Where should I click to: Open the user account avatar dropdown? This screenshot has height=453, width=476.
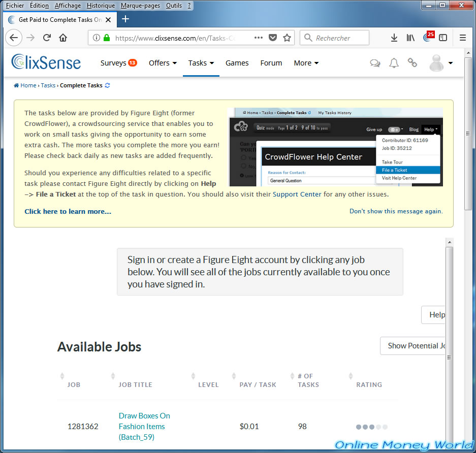tap(441, 63)
